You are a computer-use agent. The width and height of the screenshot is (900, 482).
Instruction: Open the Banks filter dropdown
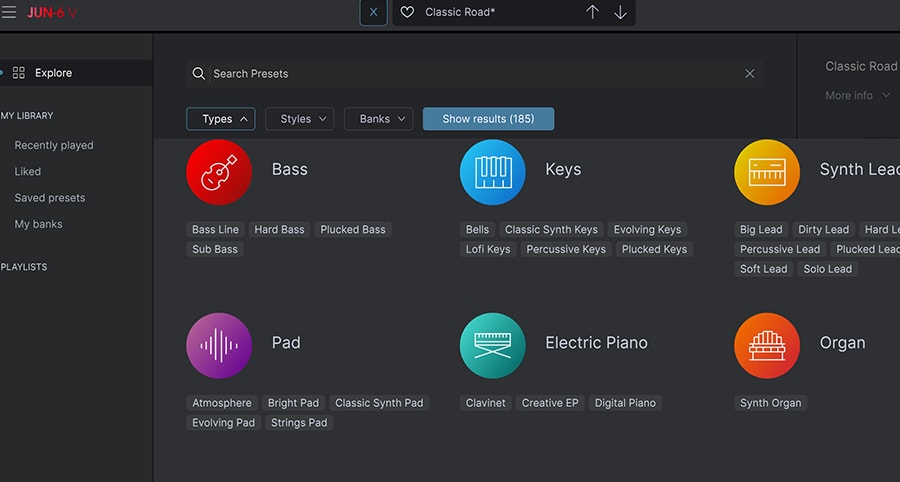click(x=378, y=119)
